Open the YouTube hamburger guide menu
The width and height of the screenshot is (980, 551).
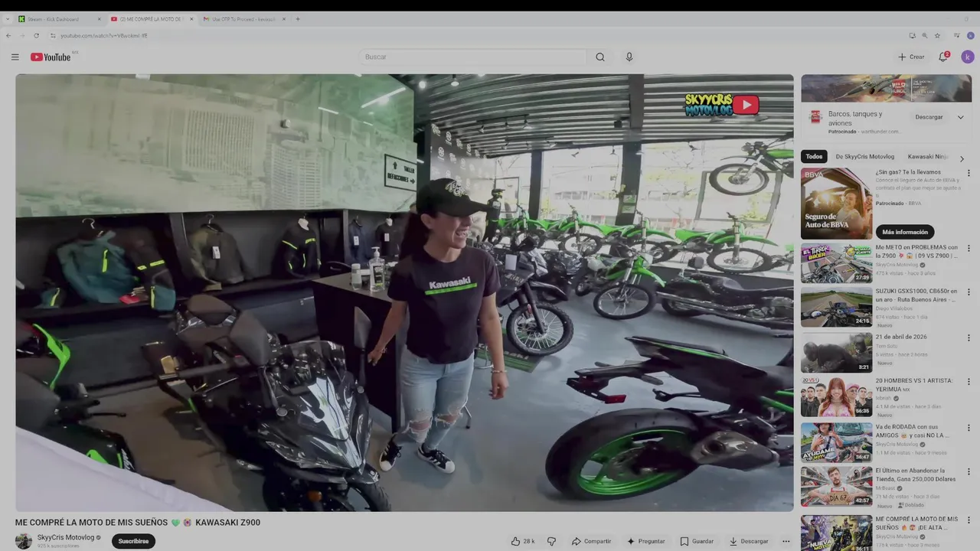(15, 57)
